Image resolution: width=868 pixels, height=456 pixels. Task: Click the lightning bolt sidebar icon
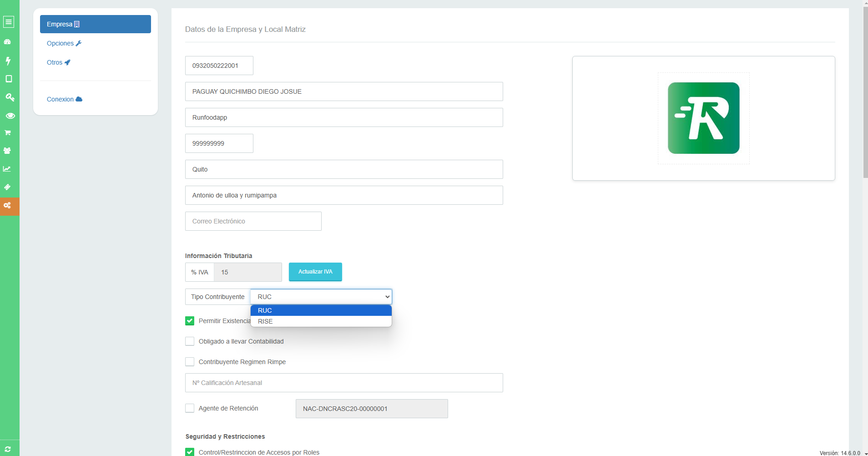click(x=8, y=61)
